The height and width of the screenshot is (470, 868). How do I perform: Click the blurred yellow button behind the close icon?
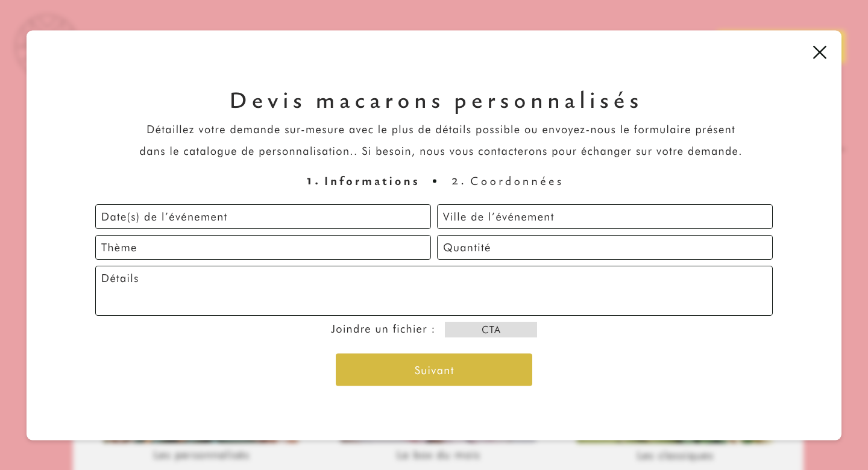[843, 46]
